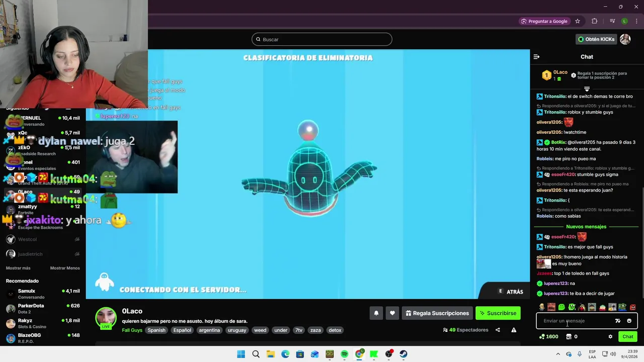Open Samulx recommended channel
Image resolution: width=644 pixels, height=362 pixels.
pos(43,294)
